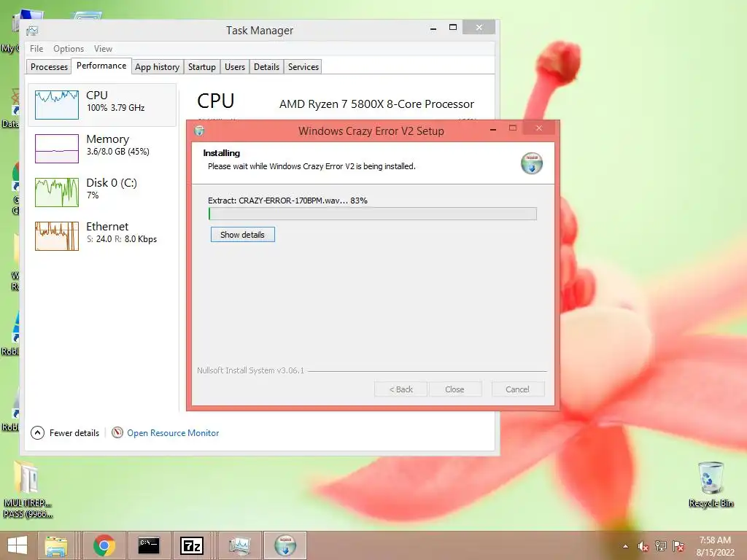Open the Action Center flag icon
The height and width of the screenshot is (560, 747).
click(678, 546)
